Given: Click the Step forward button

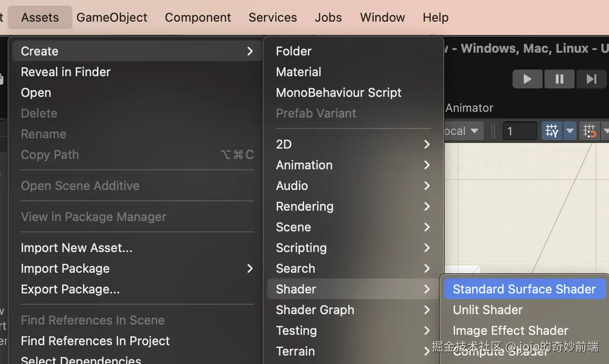Looking at the screenshot, I should pos(591,79).
